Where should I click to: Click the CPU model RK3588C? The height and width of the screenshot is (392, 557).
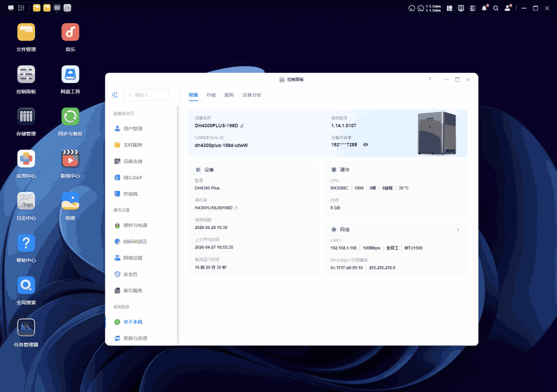pyautogui.click(x=339, y=188)
